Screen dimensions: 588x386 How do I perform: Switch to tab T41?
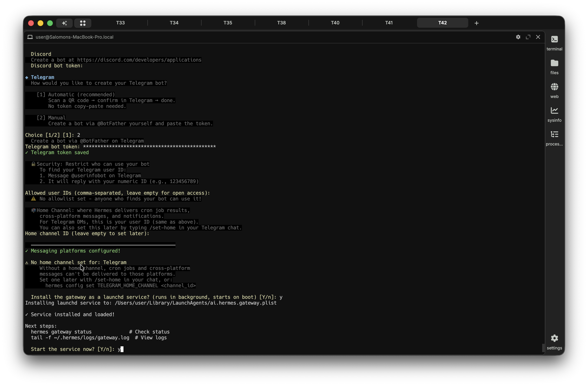(389, 23)
